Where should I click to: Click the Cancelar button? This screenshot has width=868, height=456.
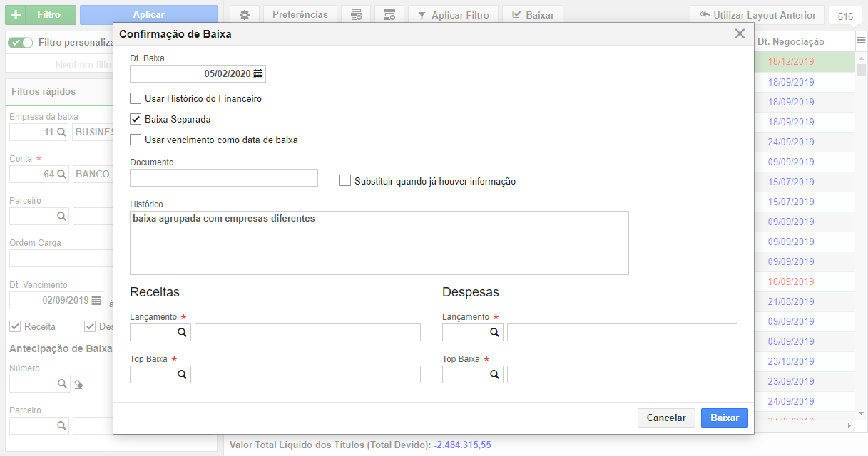click(666, 418)
